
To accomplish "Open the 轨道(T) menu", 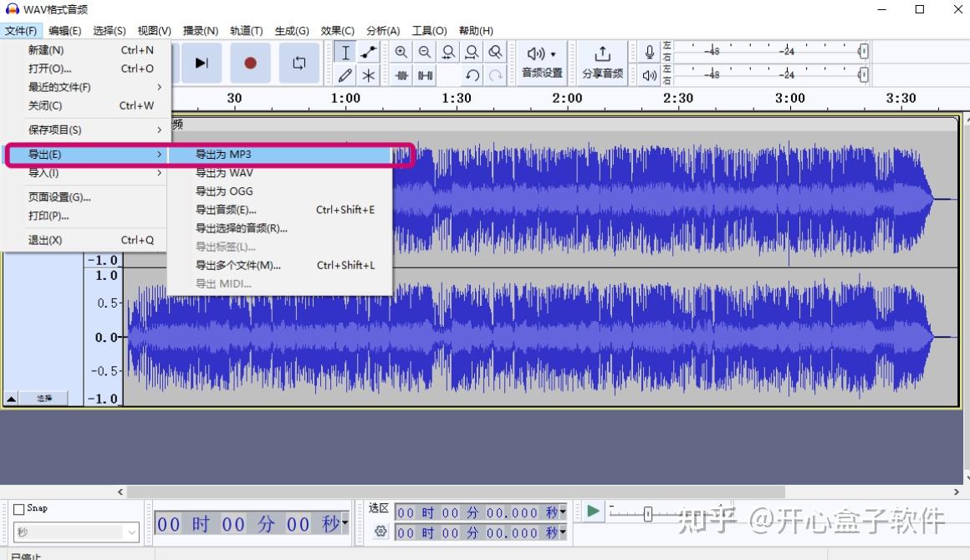I will (x=246, y=30).
